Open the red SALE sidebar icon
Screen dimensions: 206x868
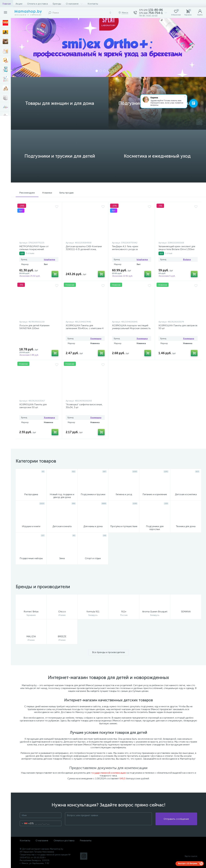[5, 23]
